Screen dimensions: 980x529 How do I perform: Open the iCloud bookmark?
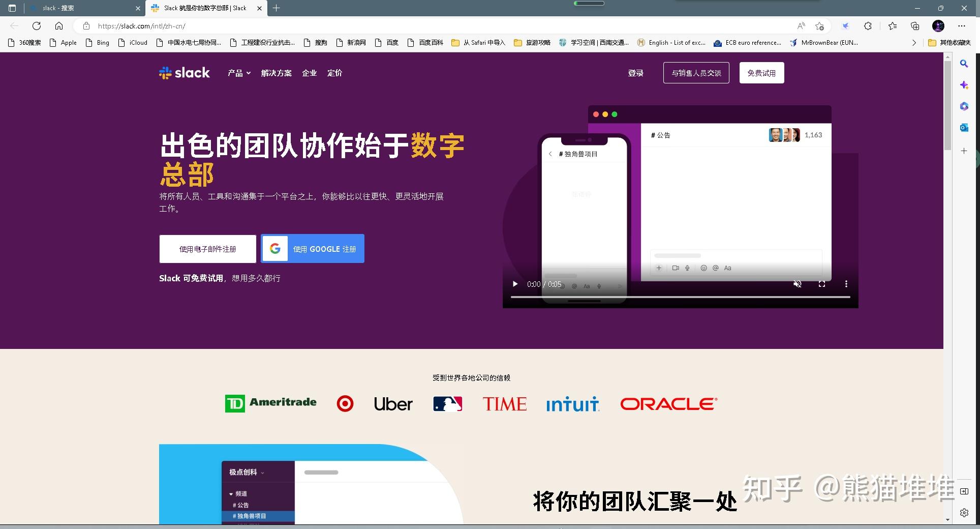pos(133,43)
